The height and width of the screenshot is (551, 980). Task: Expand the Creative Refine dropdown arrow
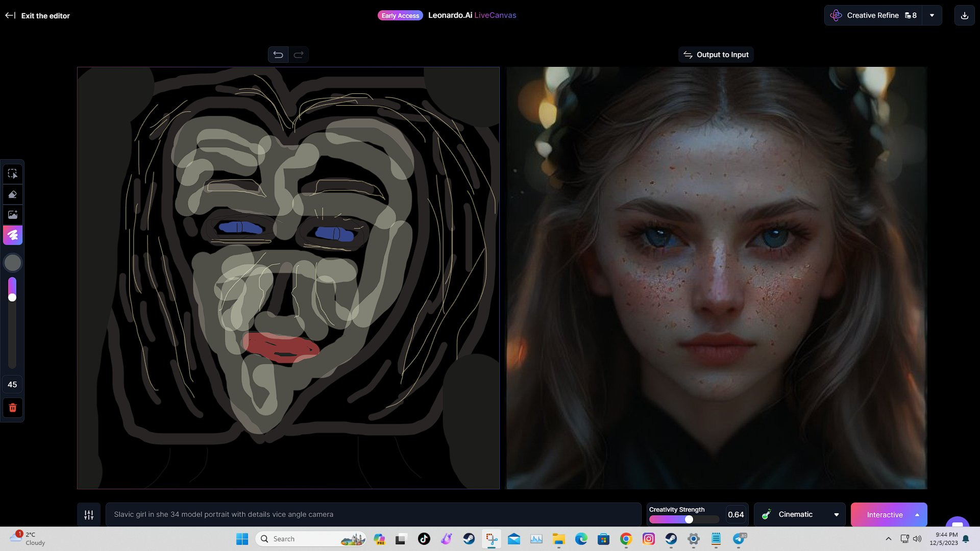[x=932, y=15]
